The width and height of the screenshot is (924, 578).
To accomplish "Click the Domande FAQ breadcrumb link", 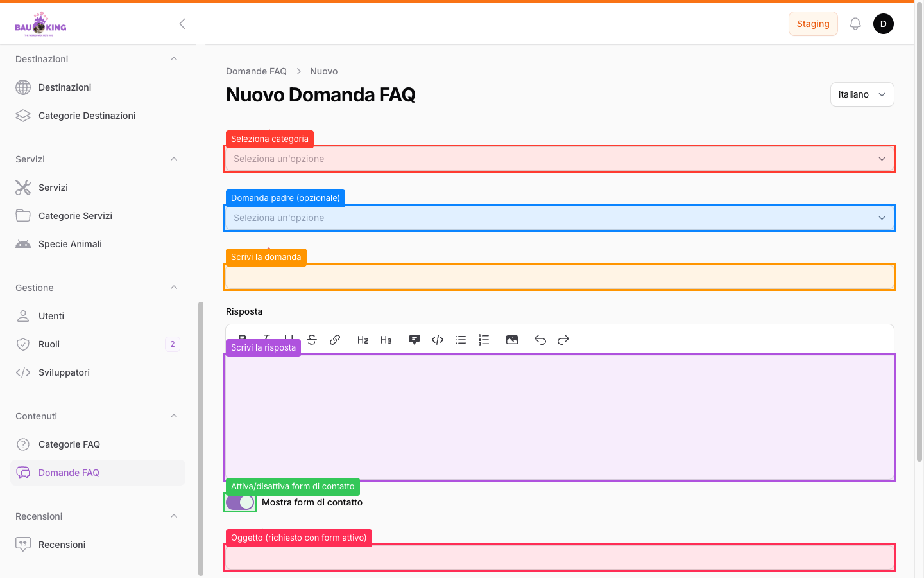I will 256,71.
